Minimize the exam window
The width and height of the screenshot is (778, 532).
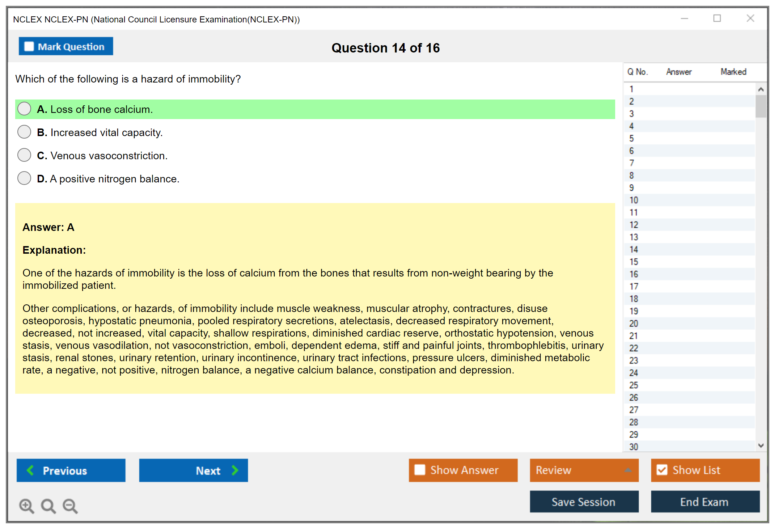[x=684, y=18]
